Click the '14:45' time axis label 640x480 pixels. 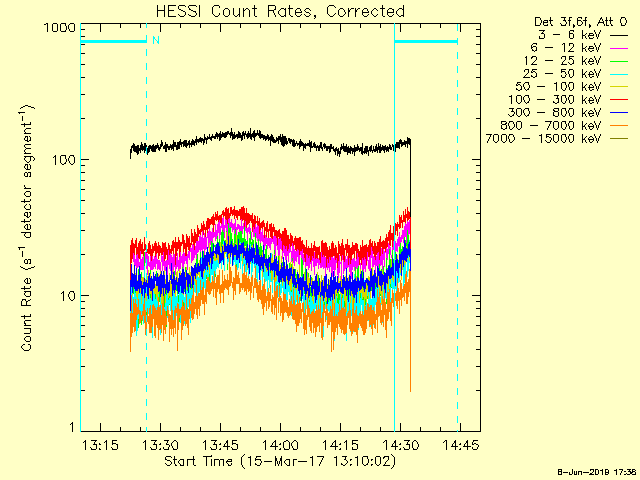(460, 445)
